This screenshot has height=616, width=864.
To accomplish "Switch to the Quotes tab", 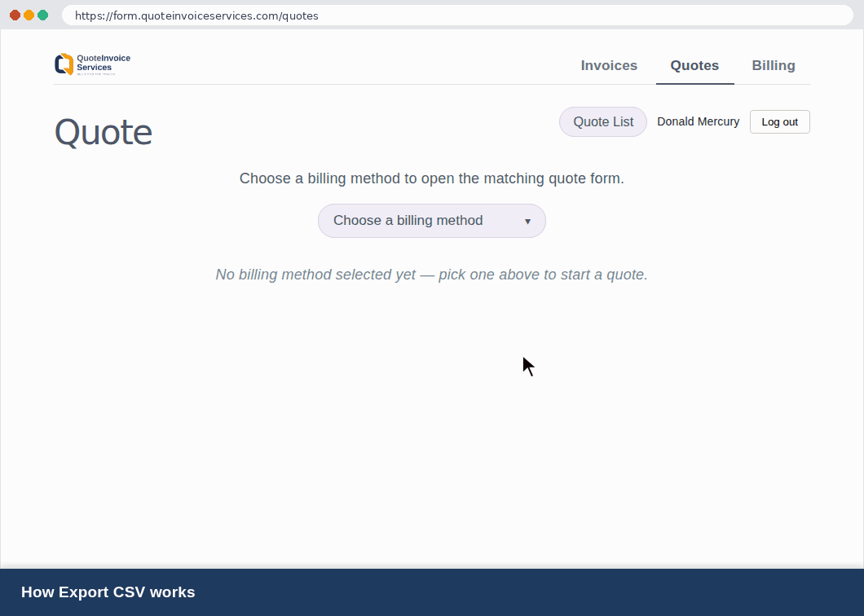I will tap(694, 65).
